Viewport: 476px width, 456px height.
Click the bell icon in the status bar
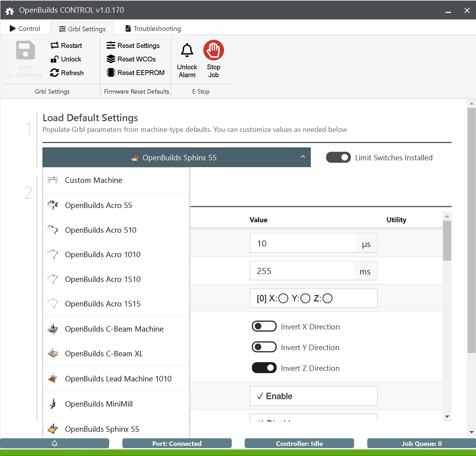(54, 443)
